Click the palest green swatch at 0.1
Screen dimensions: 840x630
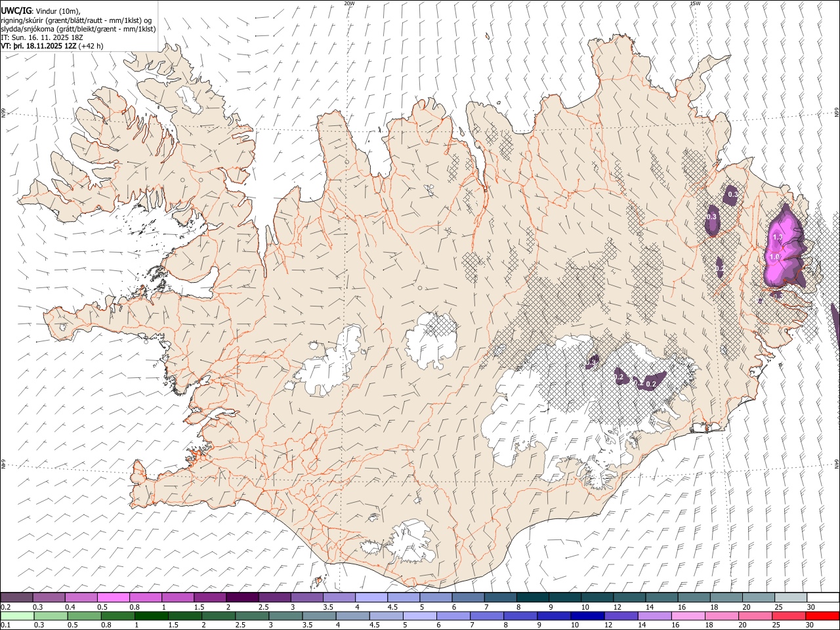click(x=17, y=616)
